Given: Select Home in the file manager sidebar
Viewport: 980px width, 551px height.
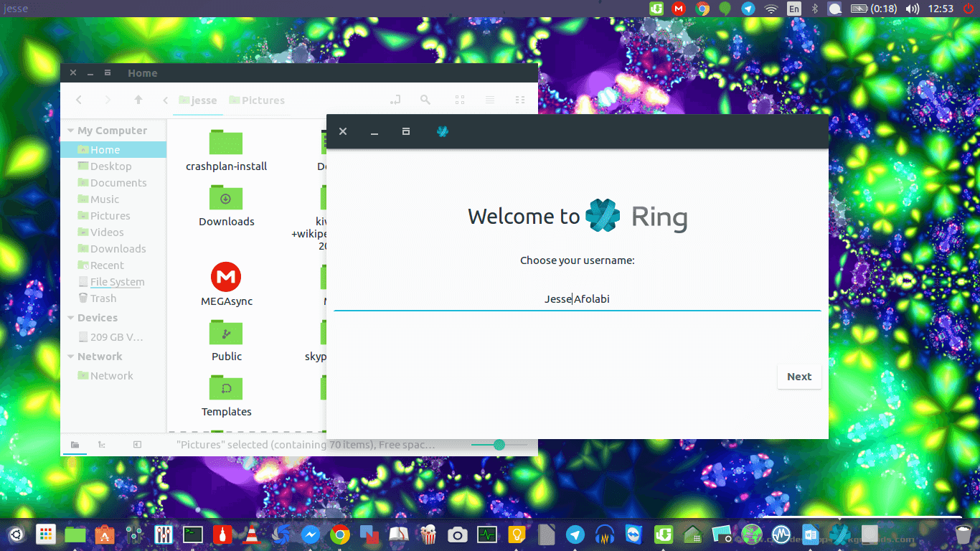Looking at the screenshot, I should click(113, 150).
